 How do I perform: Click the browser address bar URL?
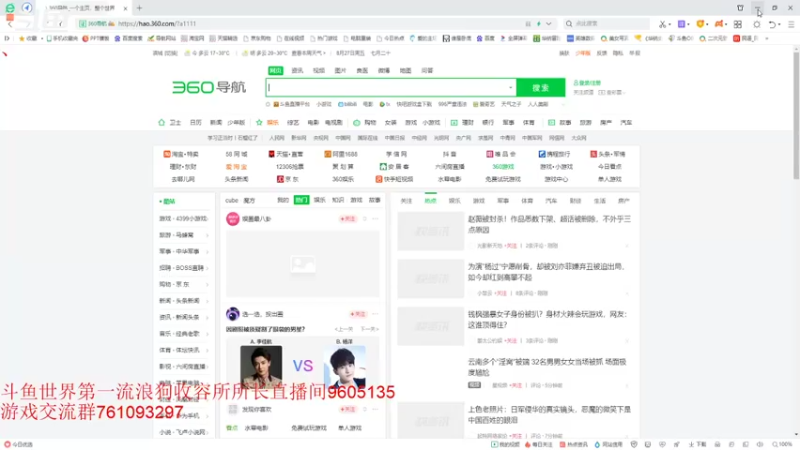(157, 24)
